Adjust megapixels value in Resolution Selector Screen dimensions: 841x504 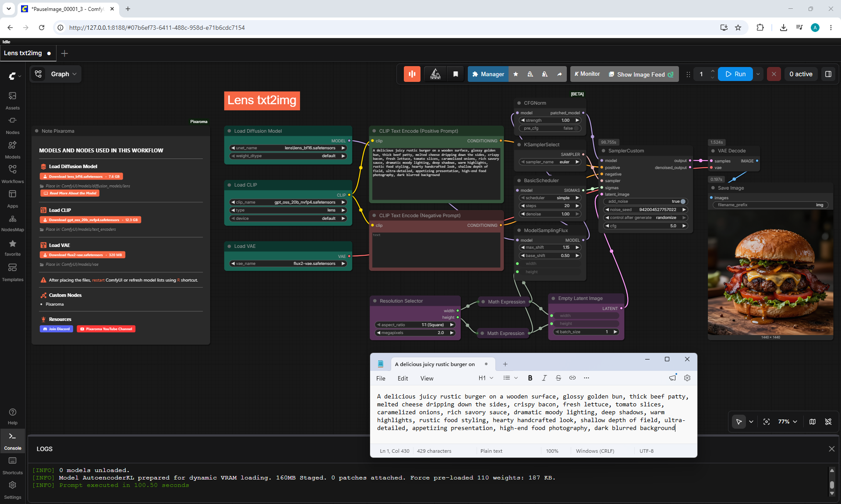click(415, 333)
